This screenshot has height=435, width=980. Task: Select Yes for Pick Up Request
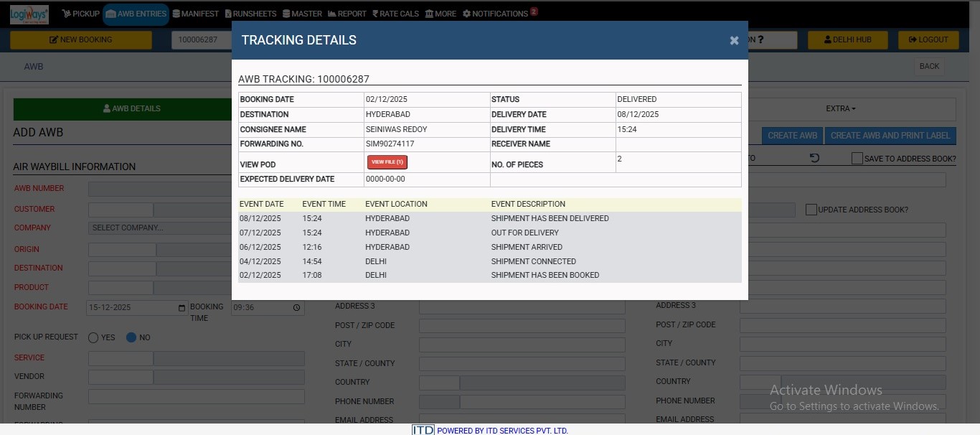pyautogui.click(x=93, y=337)
